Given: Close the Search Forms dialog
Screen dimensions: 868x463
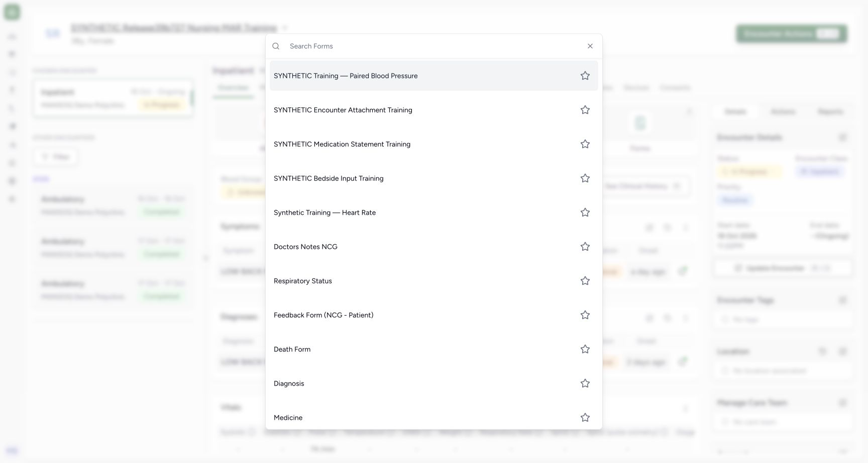Looking at the screenshot, I should [590, 46].
